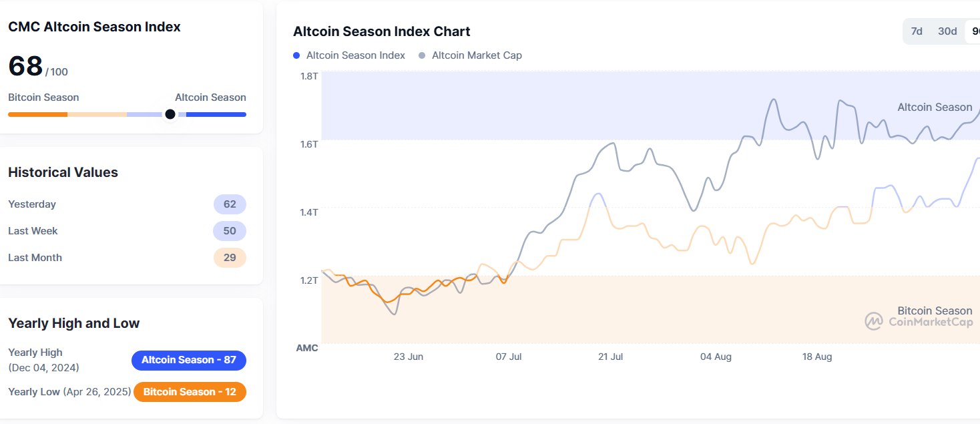Click the orange Bitcoin Season slider segment
This screenshot has width=980, height=424.
coord(37,114)
